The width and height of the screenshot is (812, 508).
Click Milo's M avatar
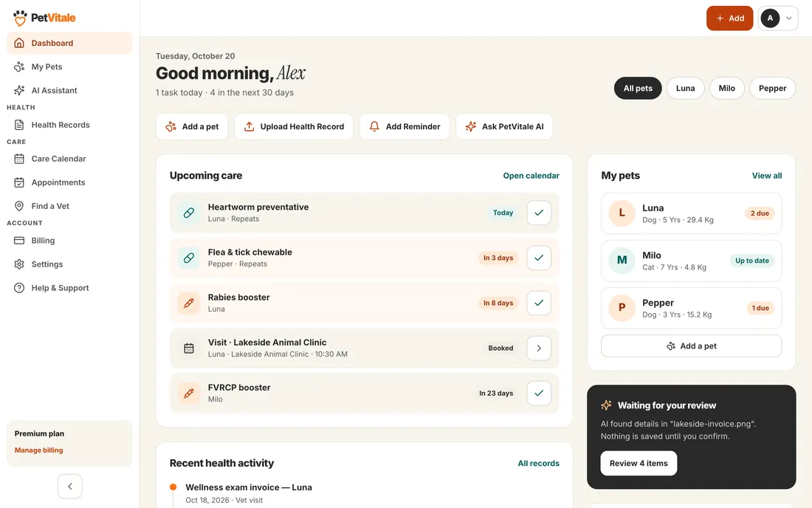tap(622, 261)
